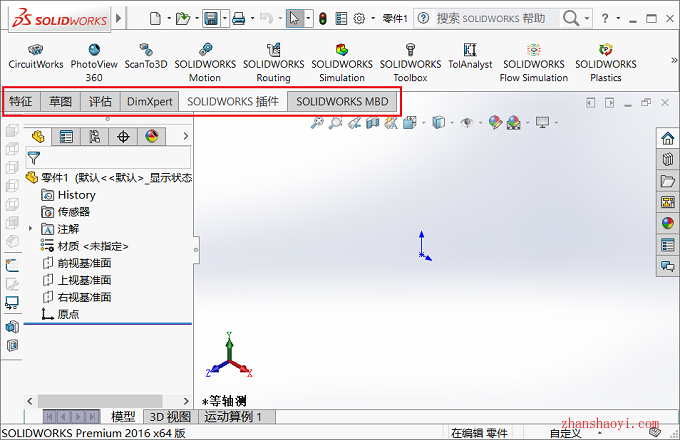Print using the printer icon

239,19
